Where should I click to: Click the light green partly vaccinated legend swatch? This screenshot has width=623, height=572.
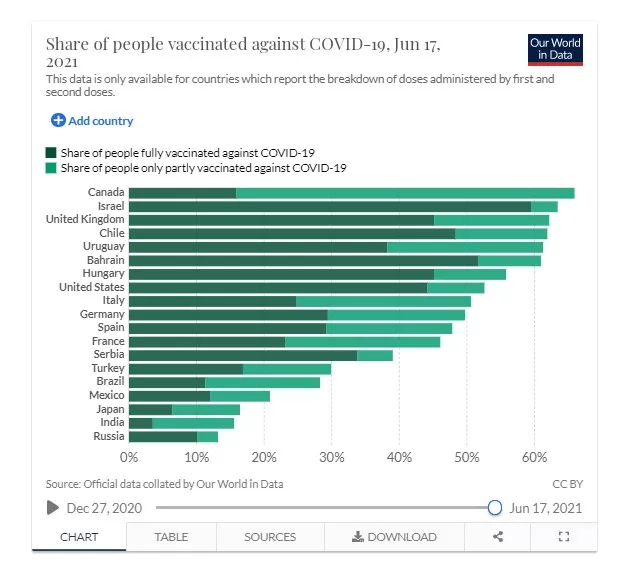point(51,168)
